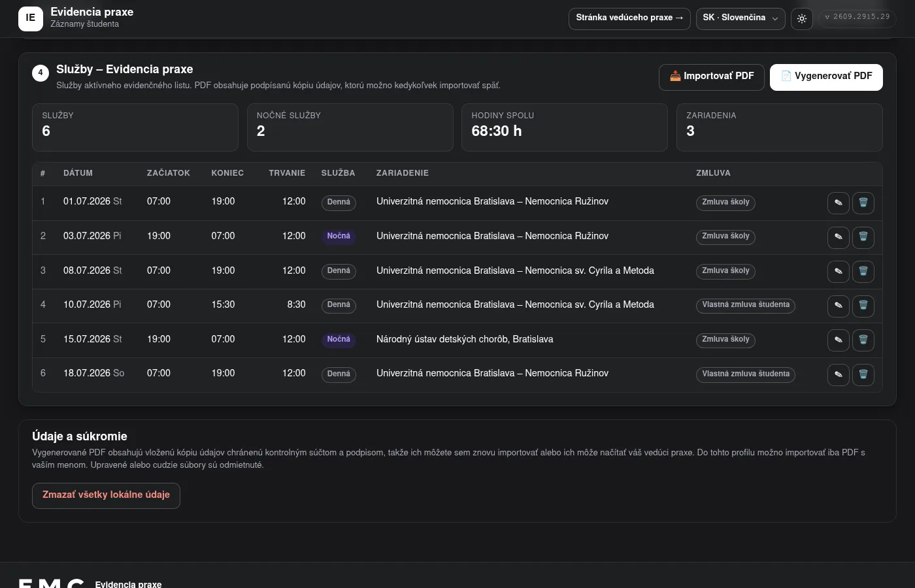Edit the 10.07.2026 shift row
The image size is (915, 588).
pos(838,306)
